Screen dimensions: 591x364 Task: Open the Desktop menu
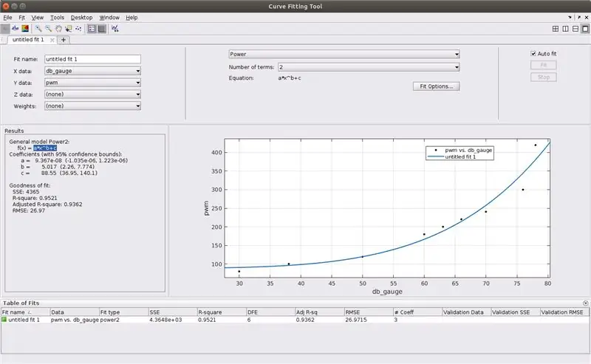[81, 17]
